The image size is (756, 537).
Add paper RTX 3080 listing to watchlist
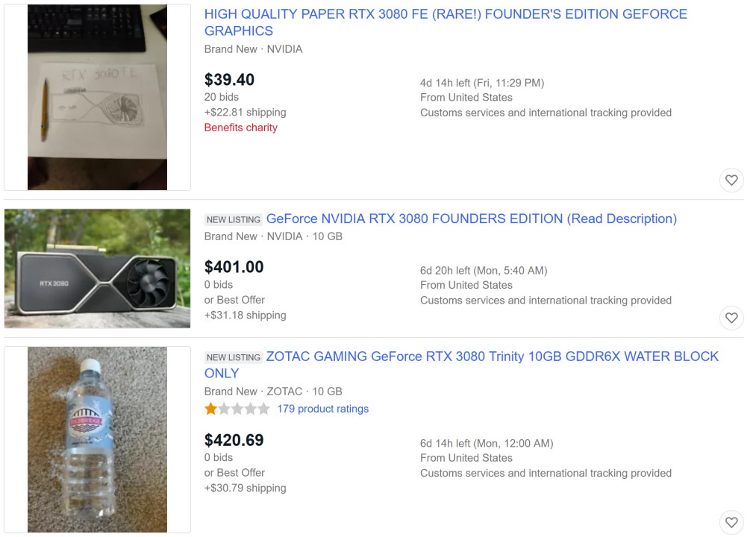[x=731, y=180]
